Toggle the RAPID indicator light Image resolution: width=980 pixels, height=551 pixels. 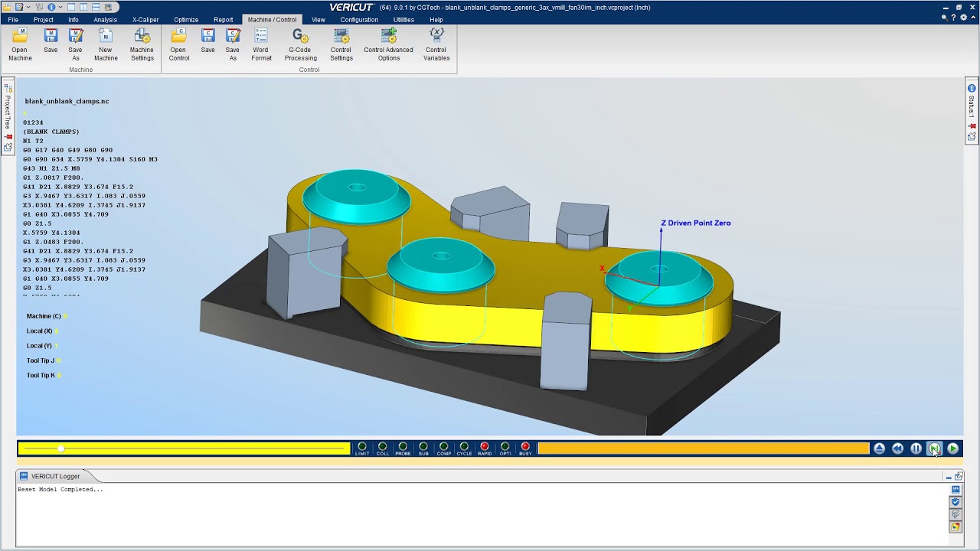pyautogui.click(x=485, y=447)
